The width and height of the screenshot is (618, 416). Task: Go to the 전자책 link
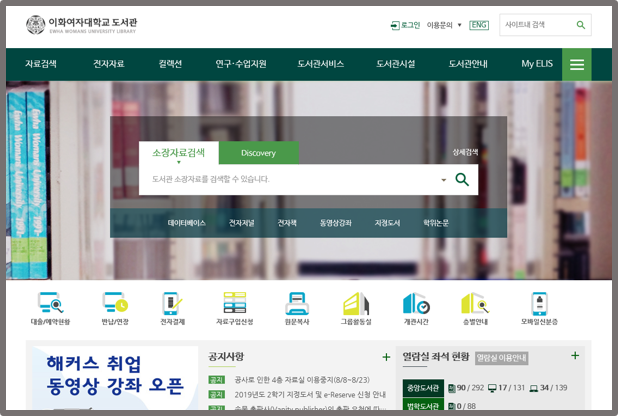click(287, 223)
